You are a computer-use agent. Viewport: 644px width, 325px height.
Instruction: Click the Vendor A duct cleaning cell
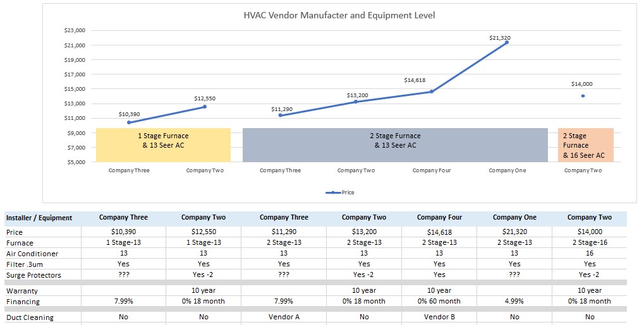[x=284, y=317]
